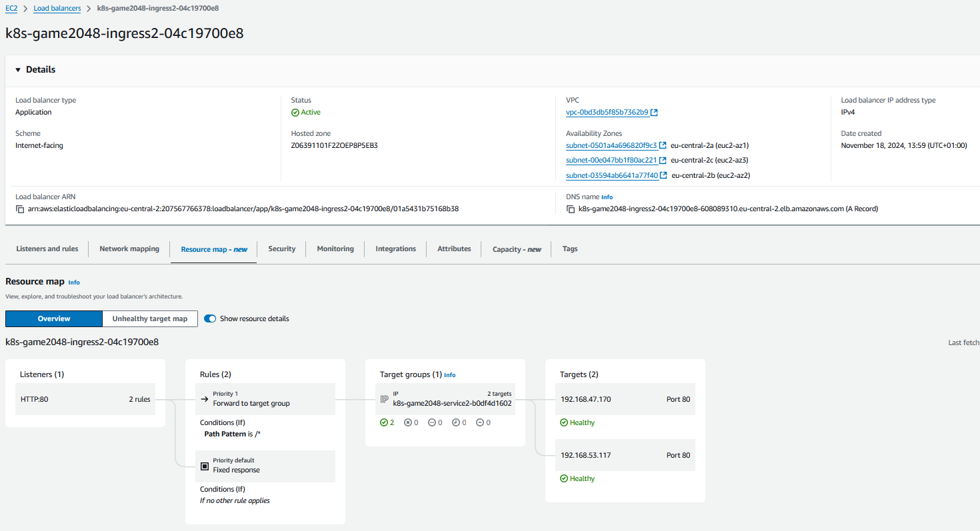Click Info link next to Target groups
Image resolution: width=980 pixels, height=531 pixels.
pos(450,375)
